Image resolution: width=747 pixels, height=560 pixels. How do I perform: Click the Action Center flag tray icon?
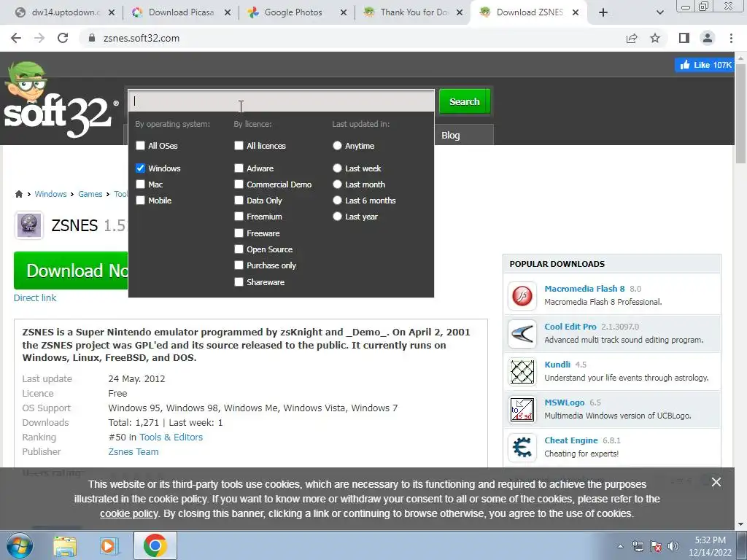656,546
